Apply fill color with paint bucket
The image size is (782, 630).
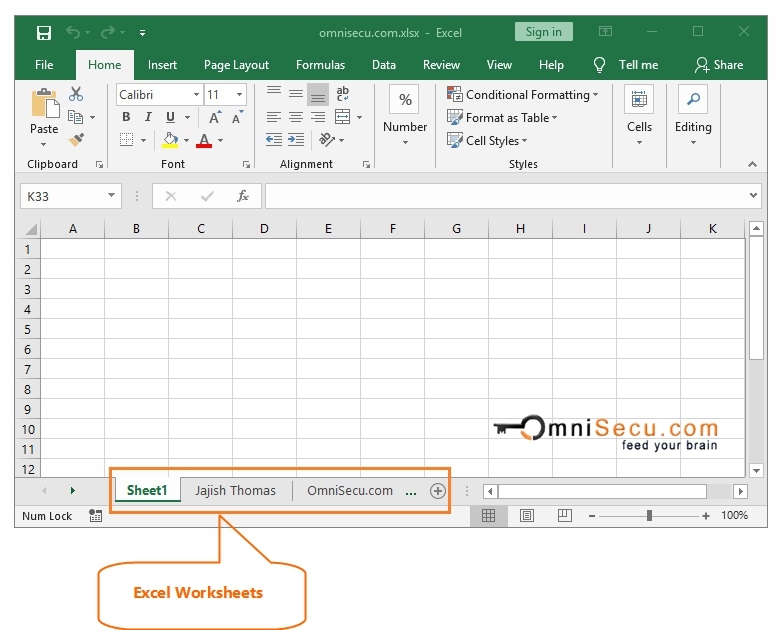coord(170,140)
